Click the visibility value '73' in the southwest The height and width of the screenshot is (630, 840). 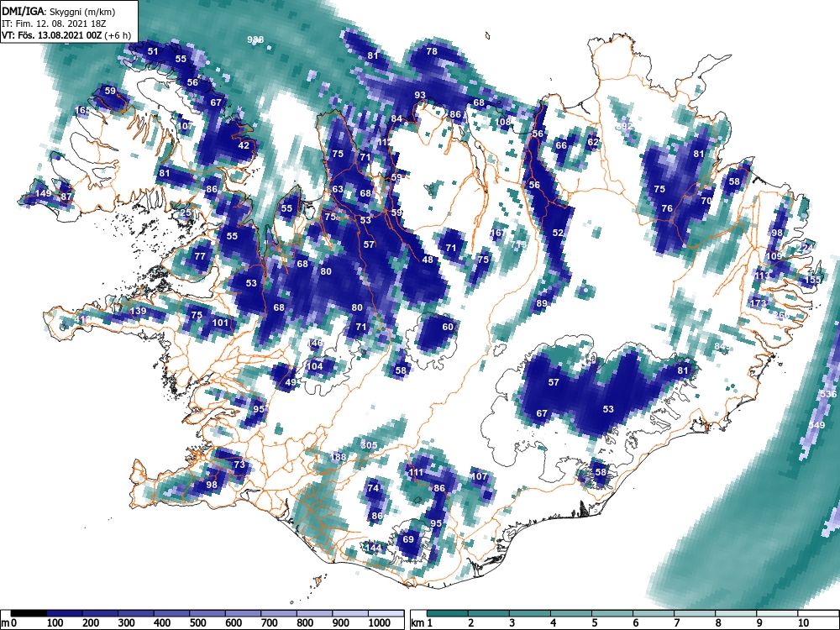pos(239,465)
